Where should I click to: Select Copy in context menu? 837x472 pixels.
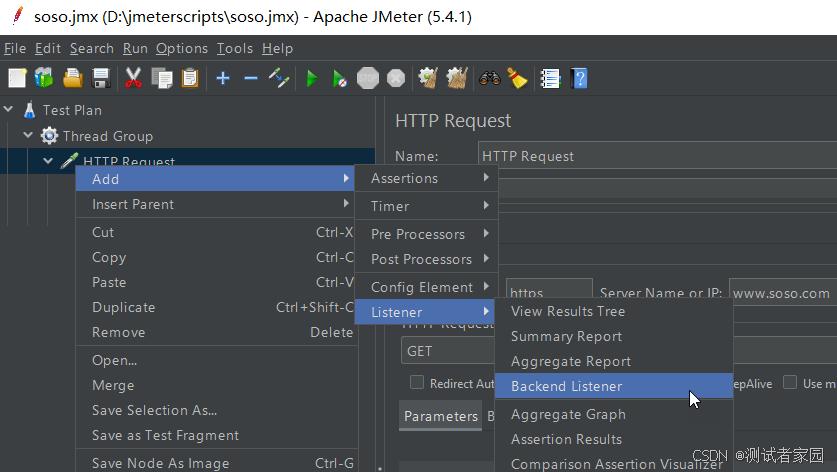[x=215, y=257]
